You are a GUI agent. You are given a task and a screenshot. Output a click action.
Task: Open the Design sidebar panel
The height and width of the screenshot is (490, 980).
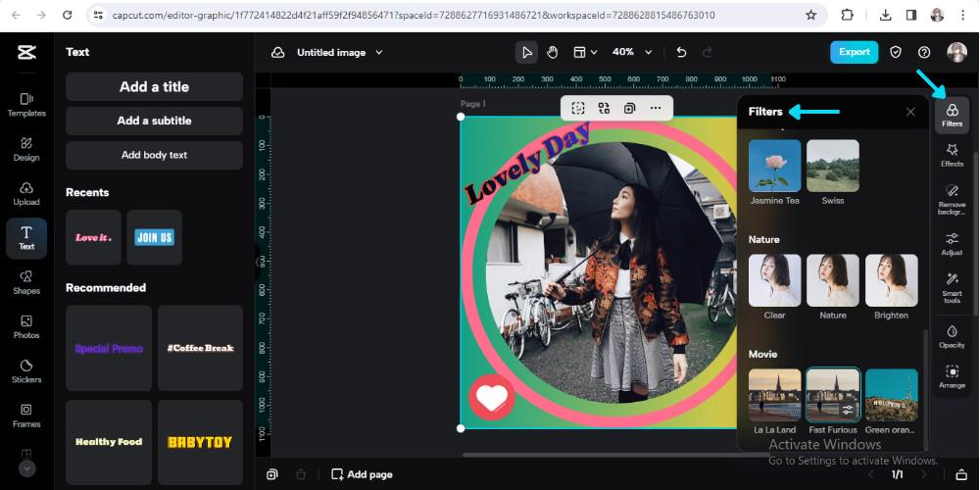[26, 149]
